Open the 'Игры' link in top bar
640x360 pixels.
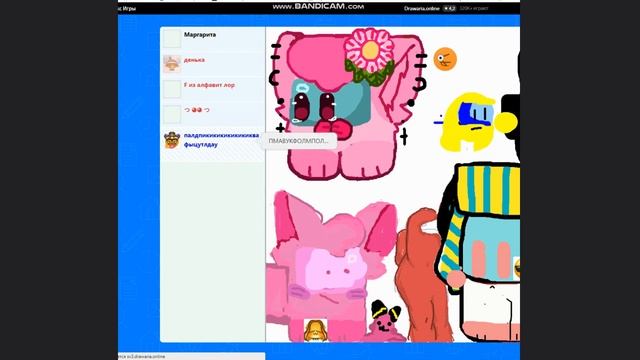129,8
